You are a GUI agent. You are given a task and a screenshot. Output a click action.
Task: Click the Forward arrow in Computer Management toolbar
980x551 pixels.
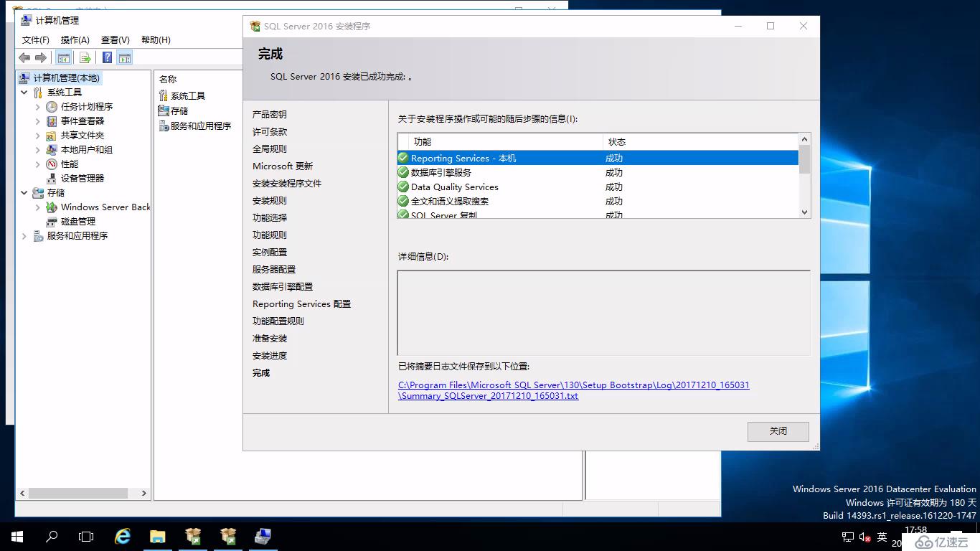point(41,58)
